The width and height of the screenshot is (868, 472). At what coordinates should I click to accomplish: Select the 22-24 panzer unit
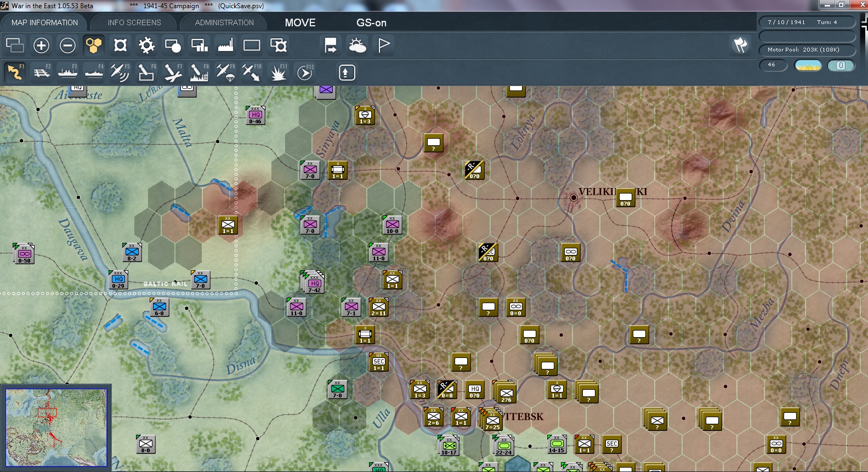pyautogui.click(x=504, y=446)
